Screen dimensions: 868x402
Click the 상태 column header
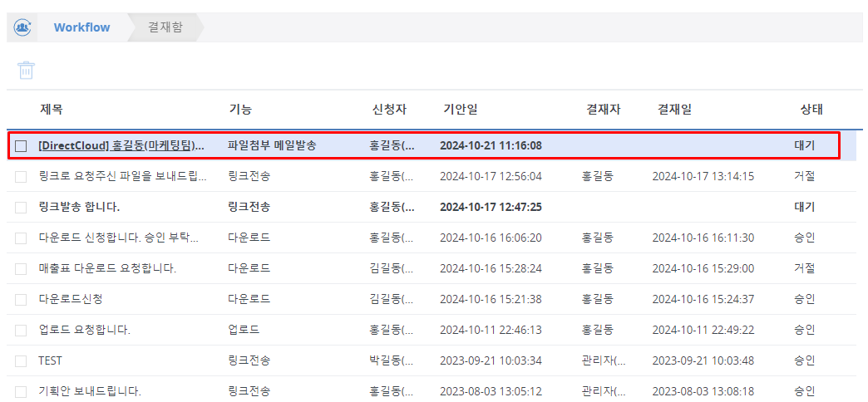pyautogui.click(x=811, y=110)
